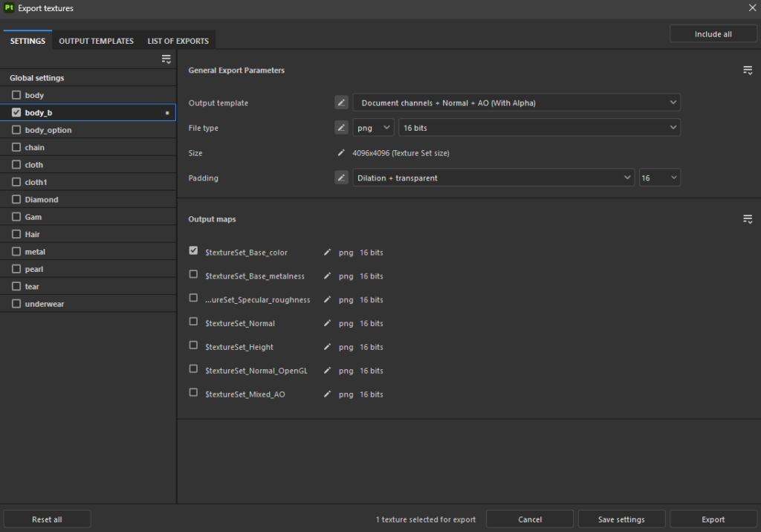
Task: Click the '1 texture selected for export' text
Action: pos(426,519)
